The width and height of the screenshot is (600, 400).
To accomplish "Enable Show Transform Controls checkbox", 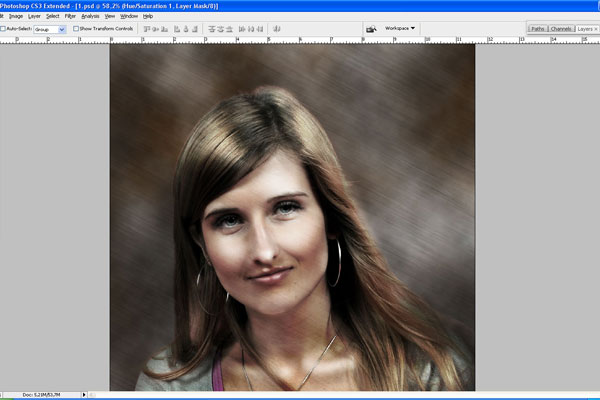I will point(77,29).
